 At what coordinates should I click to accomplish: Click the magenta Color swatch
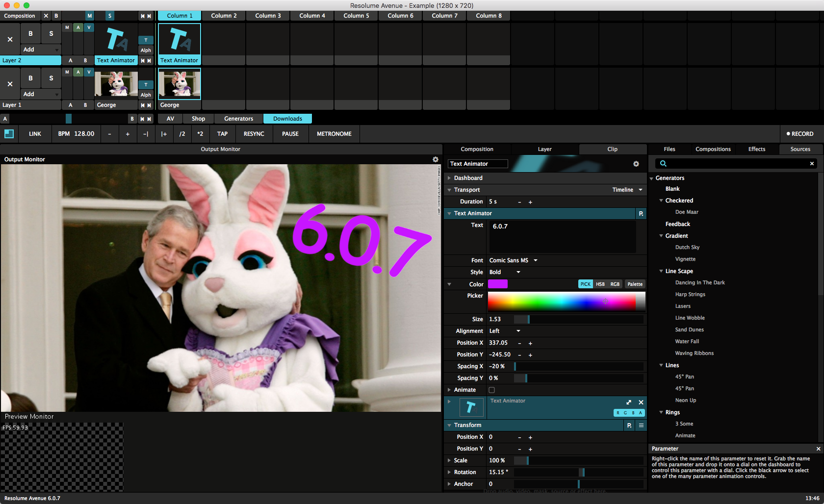[x=497, y=284]
